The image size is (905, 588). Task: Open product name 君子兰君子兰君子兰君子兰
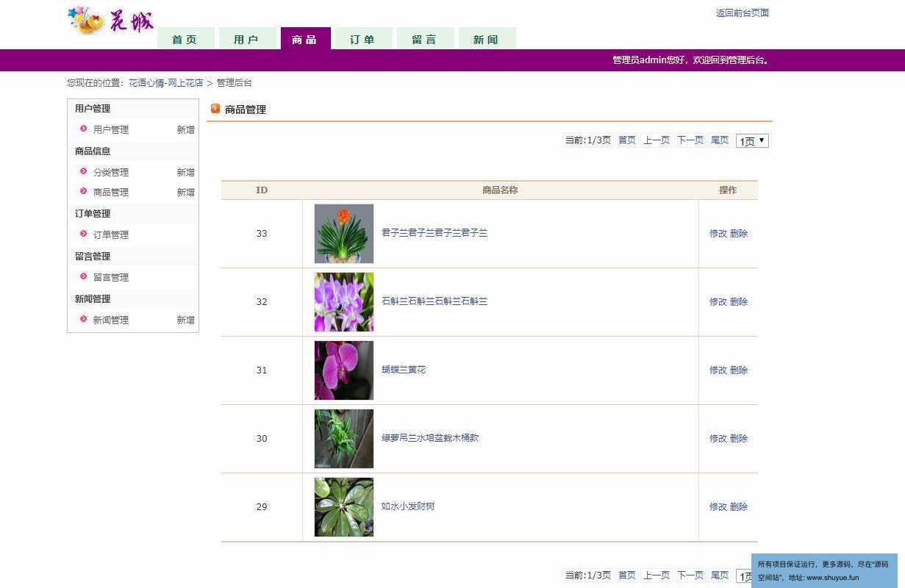(434, 233)
